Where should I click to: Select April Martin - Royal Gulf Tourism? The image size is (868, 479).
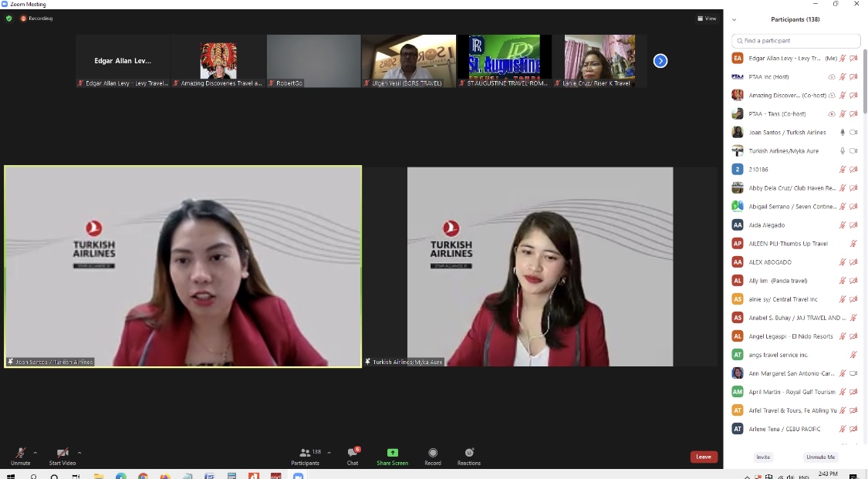795,392
